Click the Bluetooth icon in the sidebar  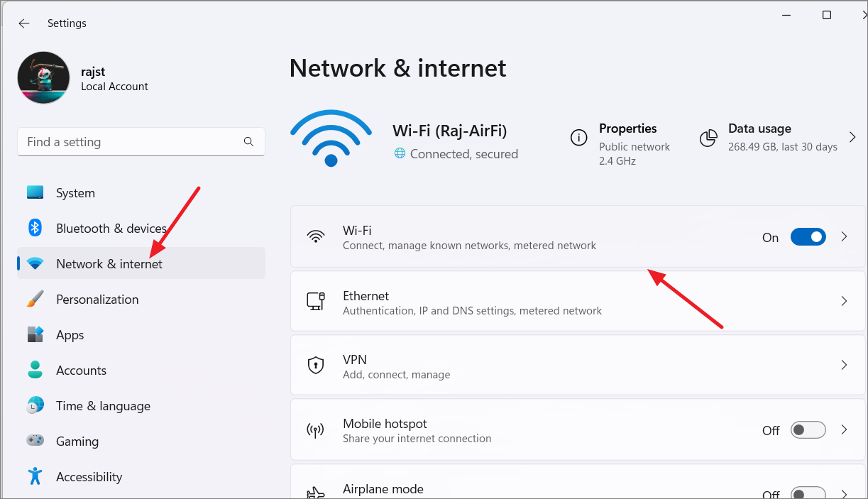(x=35, y=228)
